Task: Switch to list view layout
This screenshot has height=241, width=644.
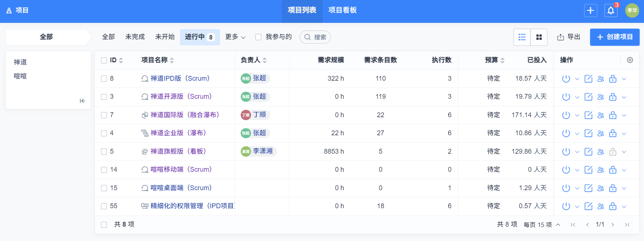Action: click(522, 37)
